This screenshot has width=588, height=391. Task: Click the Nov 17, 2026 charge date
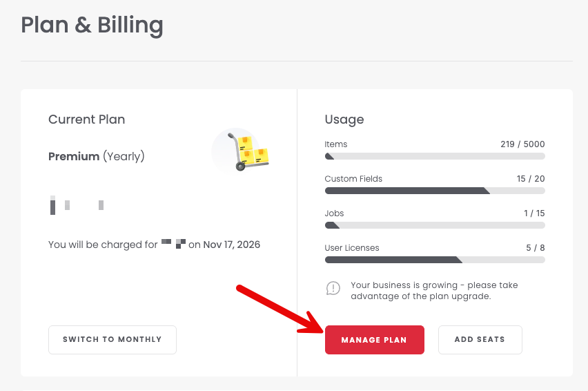pyautogui.click(x=232, y=245)
